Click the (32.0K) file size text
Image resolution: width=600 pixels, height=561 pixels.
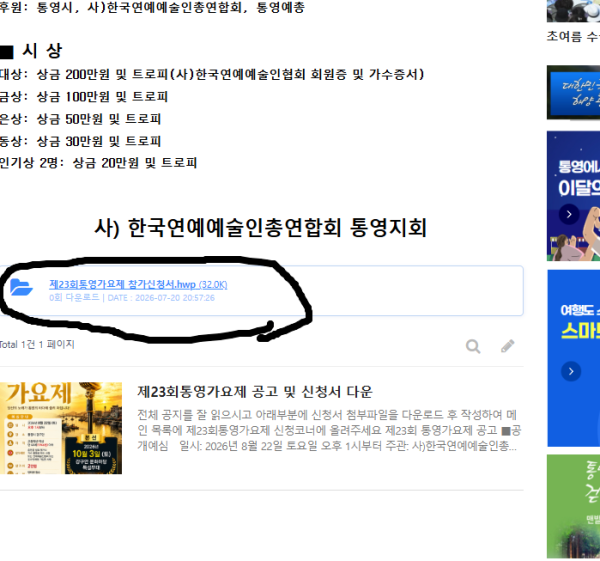coord(213,285)
